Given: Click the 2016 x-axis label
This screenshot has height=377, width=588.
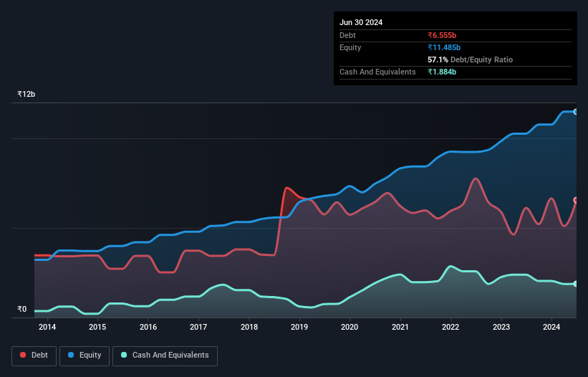Looking at the screenshot, I should (x=148, y=327).
